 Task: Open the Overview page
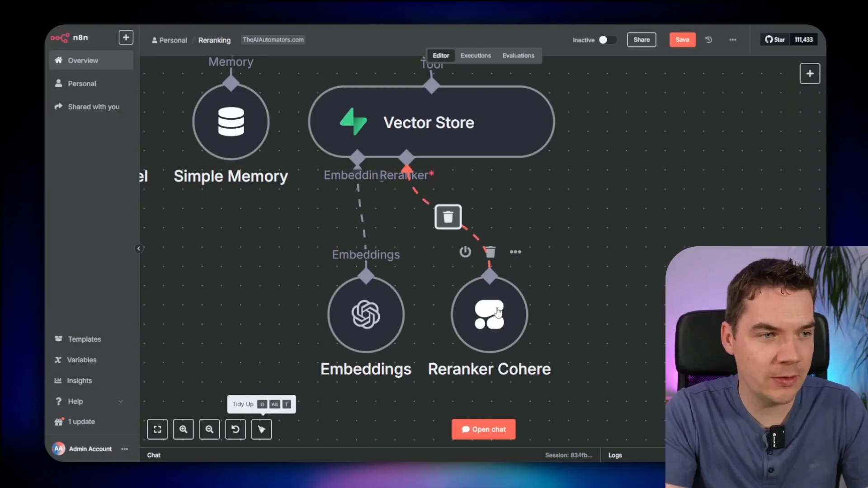[x=91, y=60]
